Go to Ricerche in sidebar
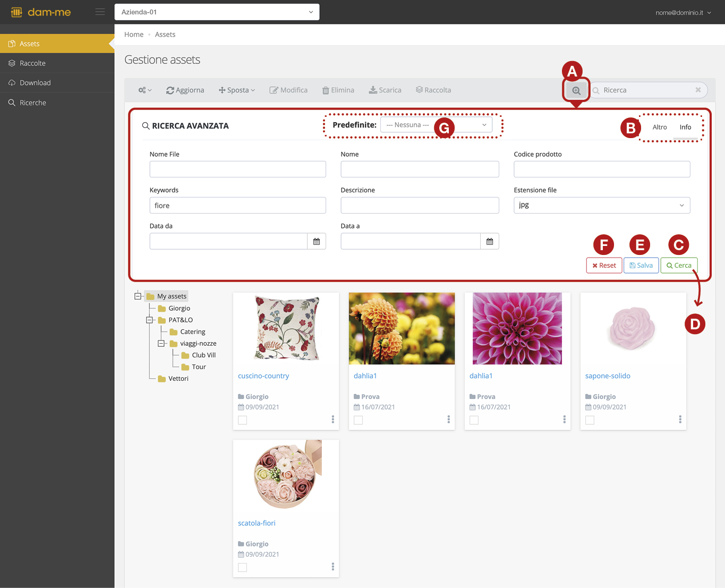Screen dimensions: 725x588 click(57, 103)
